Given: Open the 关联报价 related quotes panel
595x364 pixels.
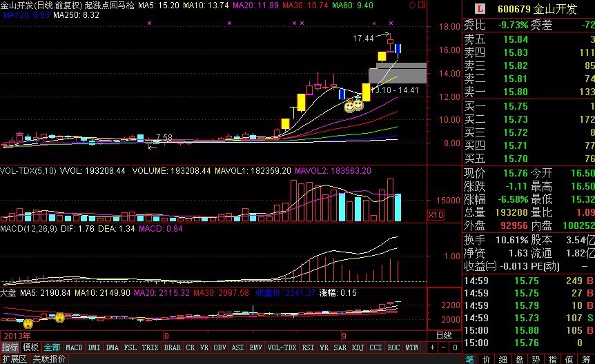Looking at the screenshot, I should pyautogui.click(x=50, y=358).
